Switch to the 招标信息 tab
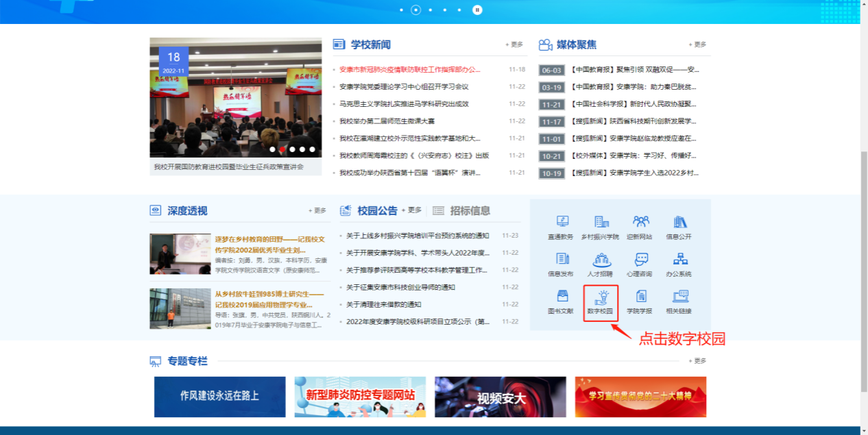 [461, 211]
